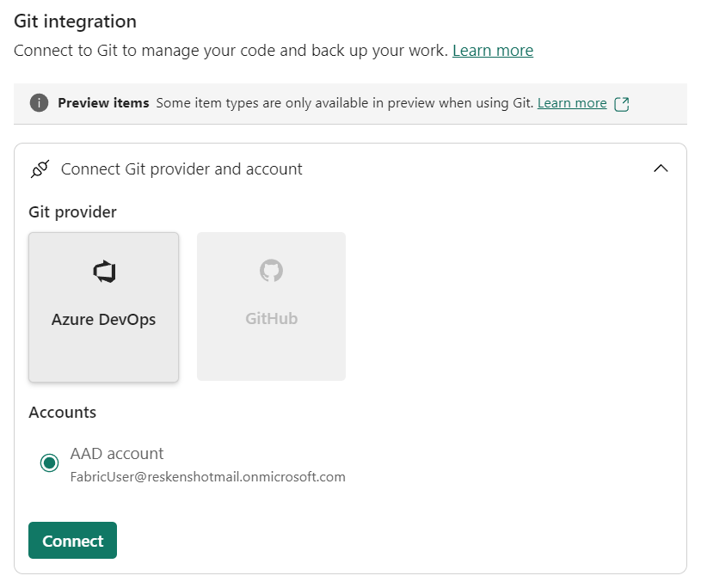Screen dimensions: 707x588
Task: Click the FabricUser email address text
Action: 207,476
